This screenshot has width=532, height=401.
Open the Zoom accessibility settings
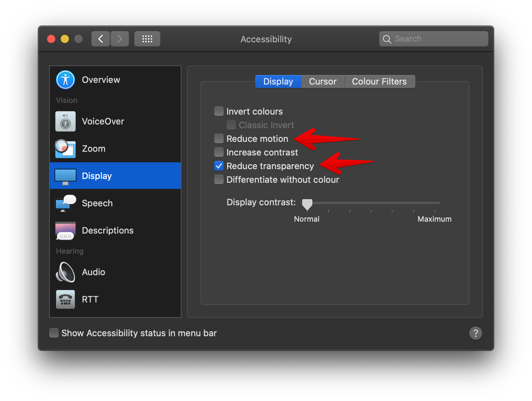pos(93,148)
